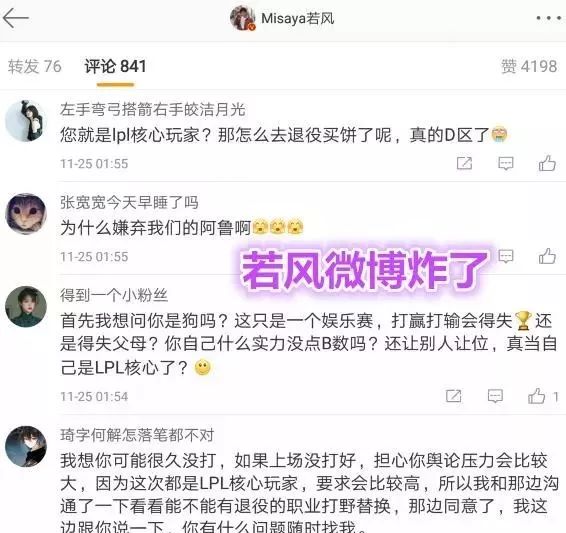Tap avatar of 左手弯弓搭箭右手皎洁月光
The width and height of the screenshot is (566, 533).
point(26,121)
